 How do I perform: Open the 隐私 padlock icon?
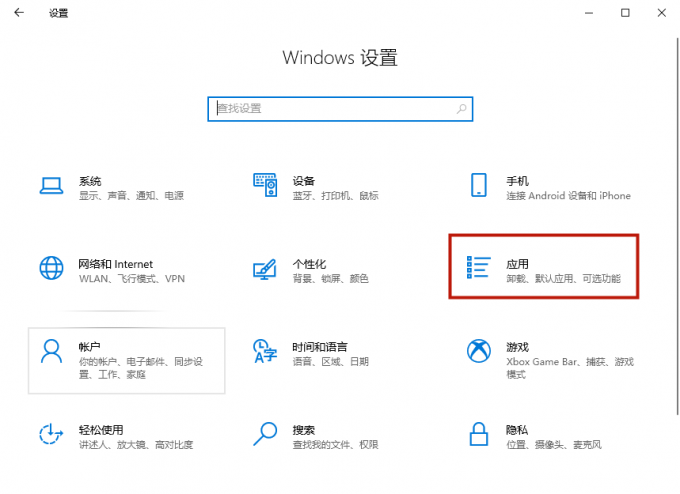479,434
